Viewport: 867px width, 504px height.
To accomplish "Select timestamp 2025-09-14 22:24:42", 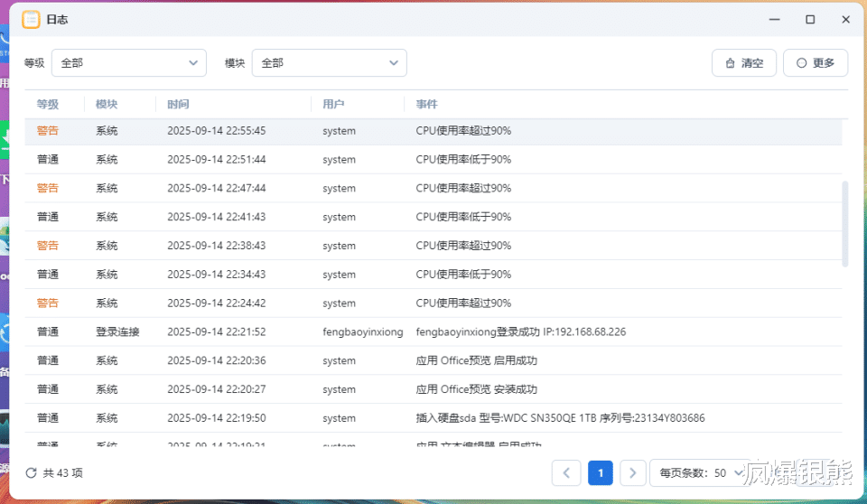I will (216, 303).
